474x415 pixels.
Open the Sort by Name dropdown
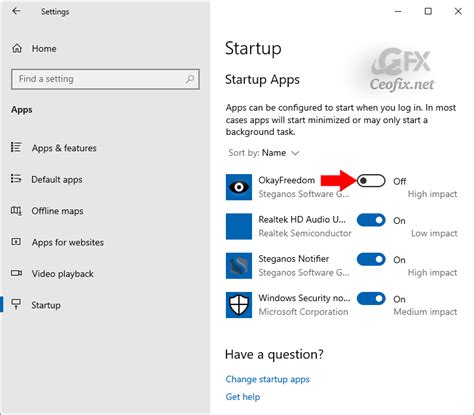coord(264,153)
